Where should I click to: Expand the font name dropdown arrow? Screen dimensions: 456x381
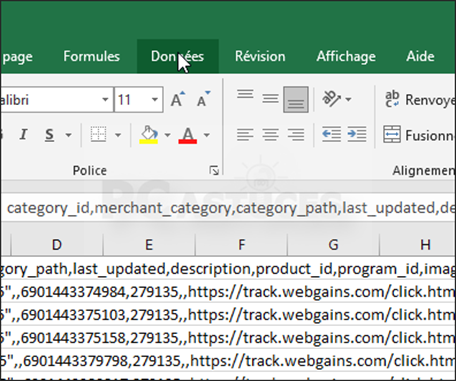pyautogui.click(x=105, y=100)
